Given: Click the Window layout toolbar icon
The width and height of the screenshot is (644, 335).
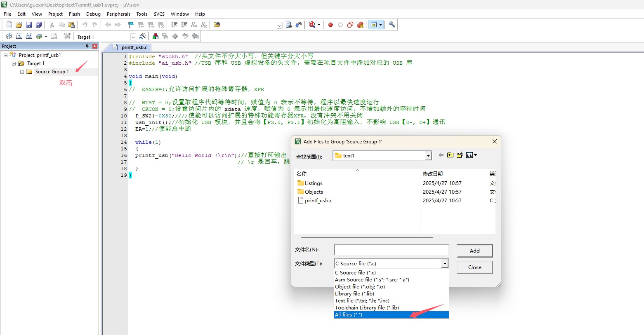Looking at the screenshot, I should click(374, 25).
